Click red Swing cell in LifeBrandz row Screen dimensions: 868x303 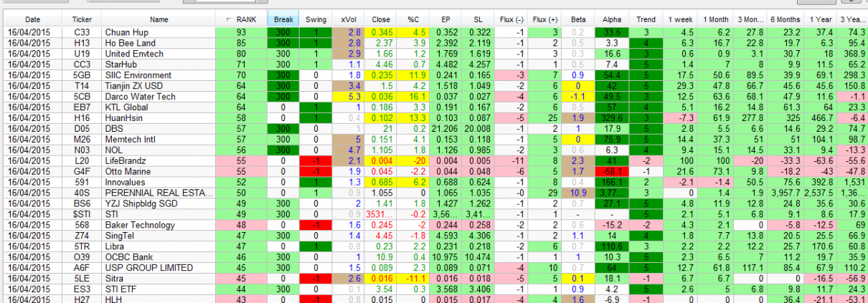pos(315,160)
